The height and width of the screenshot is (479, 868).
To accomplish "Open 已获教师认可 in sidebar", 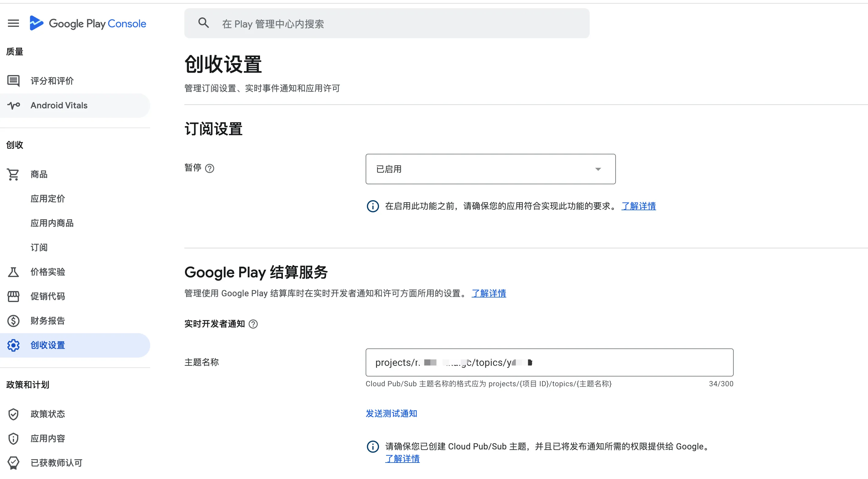I will pos(75,463).
